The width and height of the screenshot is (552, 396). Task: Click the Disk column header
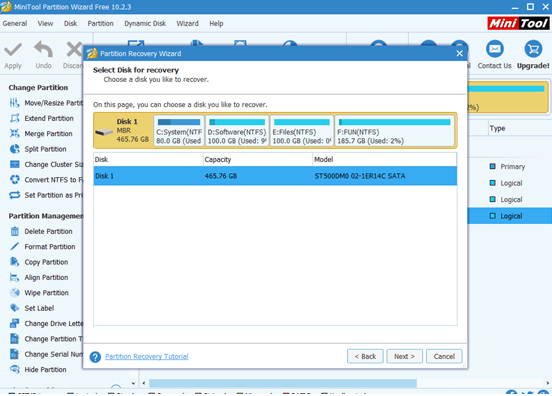pos(148,159)
